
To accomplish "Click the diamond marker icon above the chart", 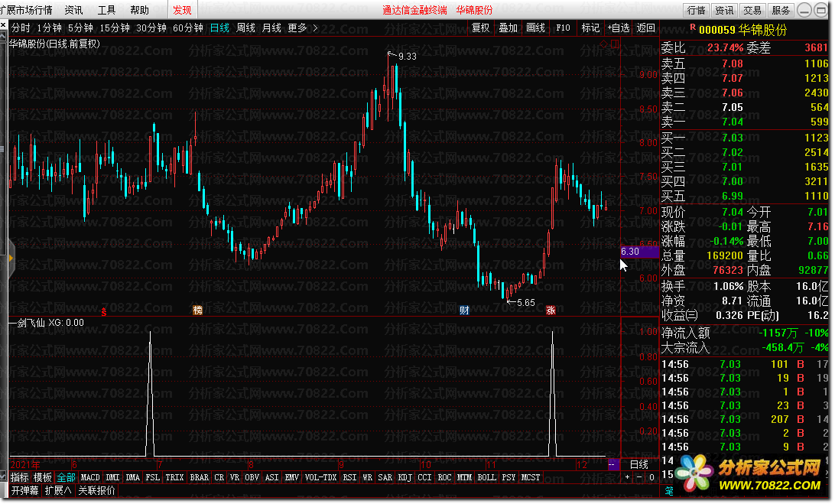I will (x=603, y=44).
